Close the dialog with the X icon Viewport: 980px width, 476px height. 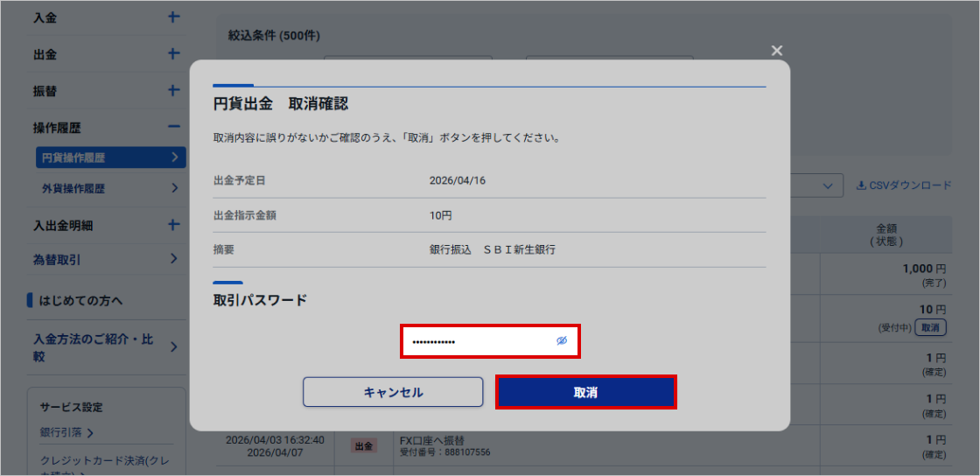click(776, 51)
